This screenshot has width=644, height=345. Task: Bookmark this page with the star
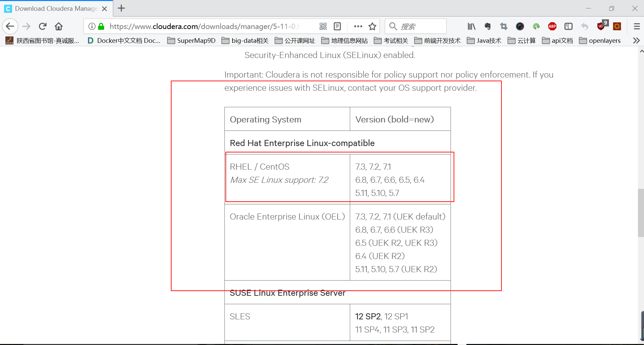point(372,26)
